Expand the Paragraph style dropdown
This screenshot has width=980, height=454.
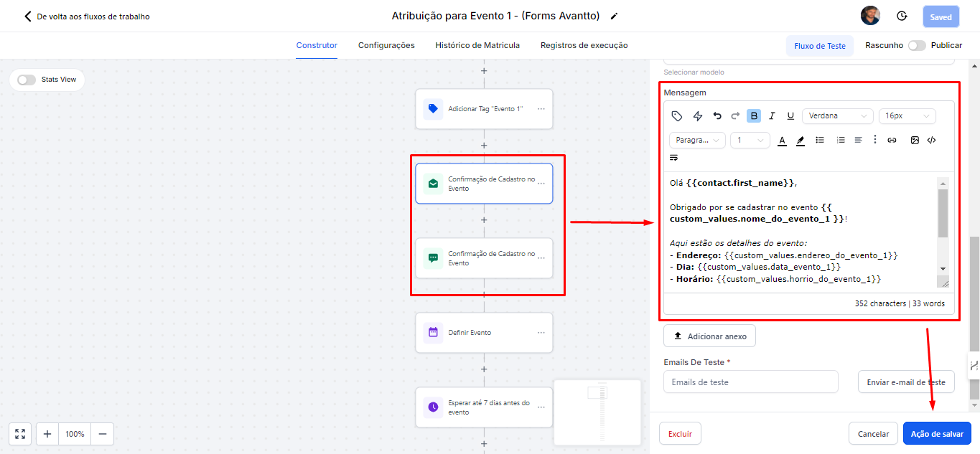pos(697,141)
